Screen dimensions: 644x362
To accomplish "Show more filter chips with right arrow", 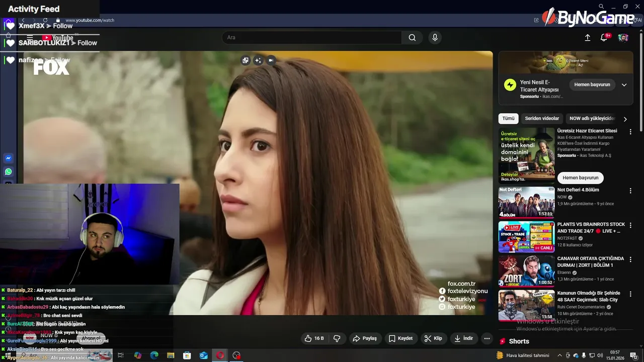I will tap(625, 119).
